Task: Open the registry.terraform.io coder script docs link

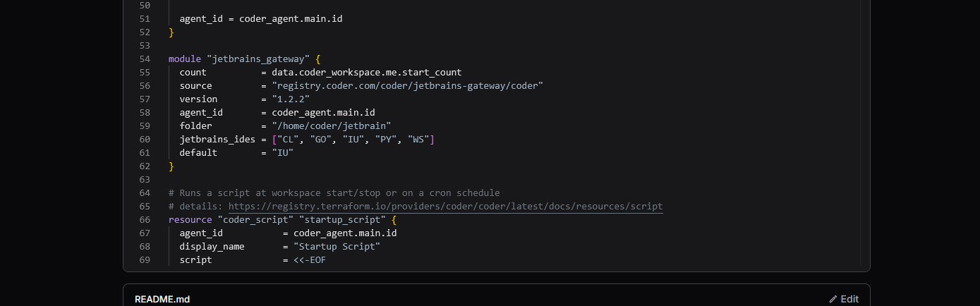Action: [445, 207]
